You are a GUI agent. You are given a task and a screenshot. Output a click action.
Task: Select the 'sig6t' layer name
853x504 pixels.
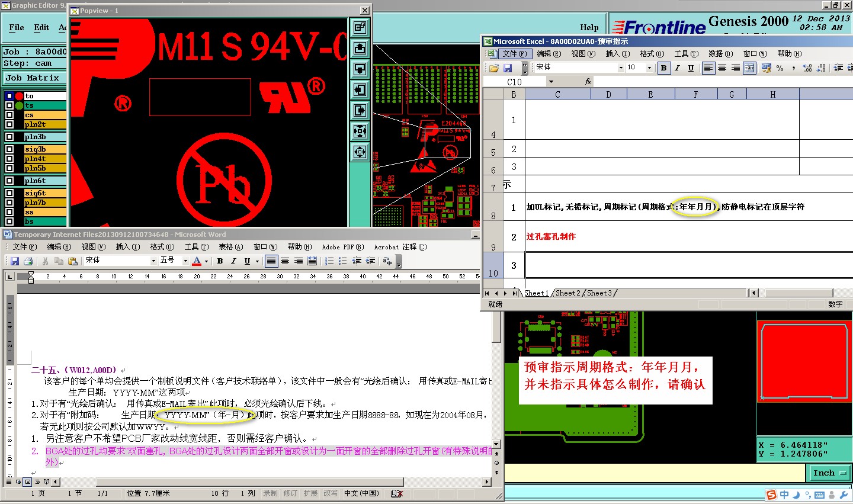pyautogui.click(x=45, y=193)
